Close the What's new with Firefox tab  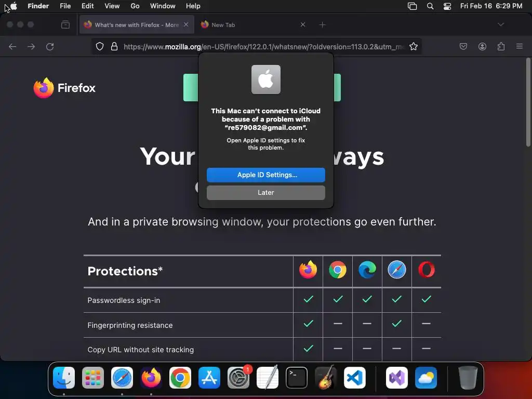(x=186, y=24)
